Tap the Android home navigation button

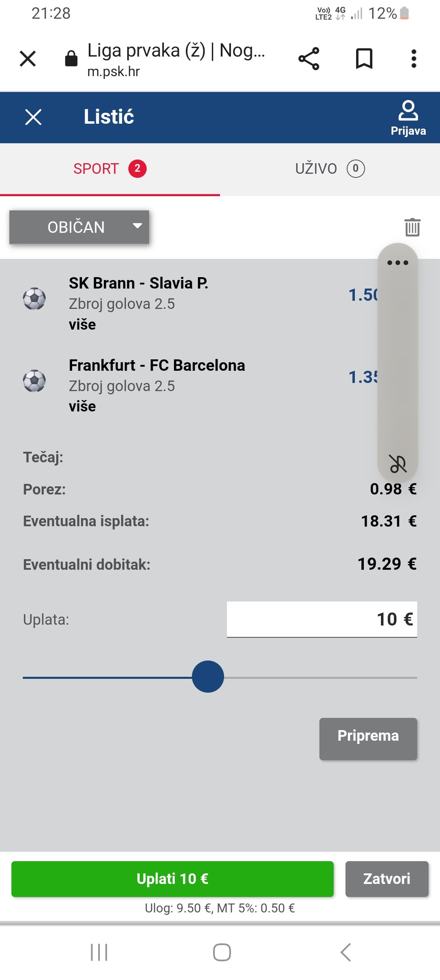pyautogui.click(x=222, y=952)
